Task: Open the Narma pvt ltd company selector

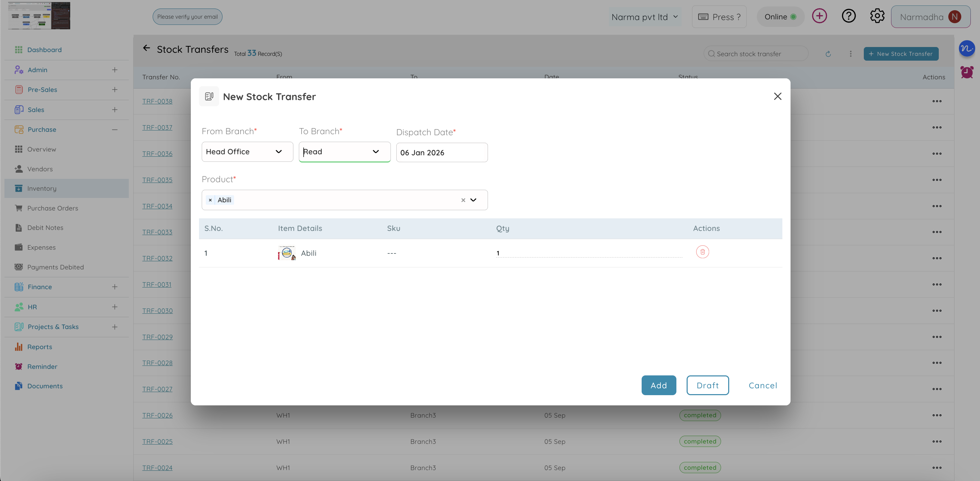Action: tap(644, 17)
